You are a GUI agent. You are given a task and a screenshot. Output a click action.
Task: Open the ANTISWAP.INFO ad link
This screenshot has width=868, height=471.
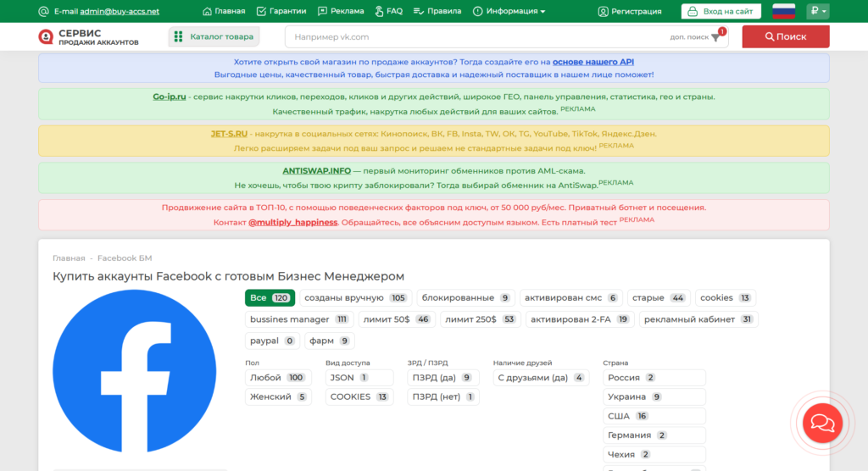pos(317,170)
